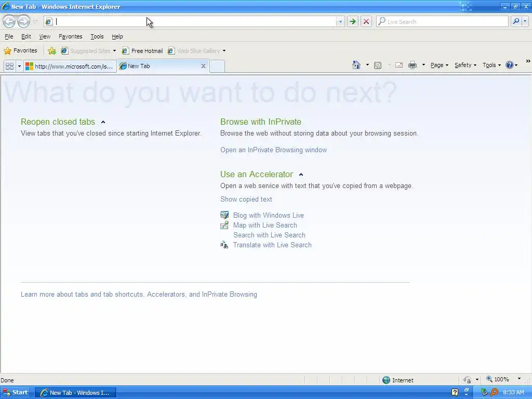
Task: Click the red Stop button
Action: click(366, 22)
